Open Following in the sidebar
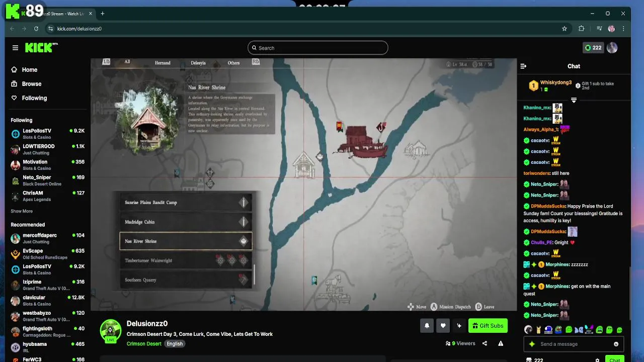Image resolution: width=644 pixels, height=362 pixels. [29, 98]
